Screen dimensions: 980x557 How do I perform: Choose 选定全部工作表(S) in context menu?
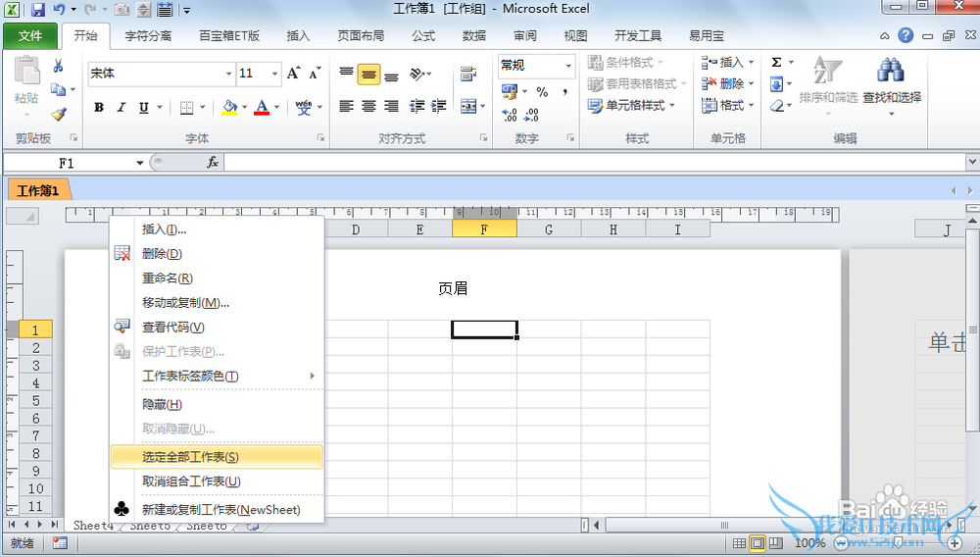pyautogui.click(x=217, y=457)
